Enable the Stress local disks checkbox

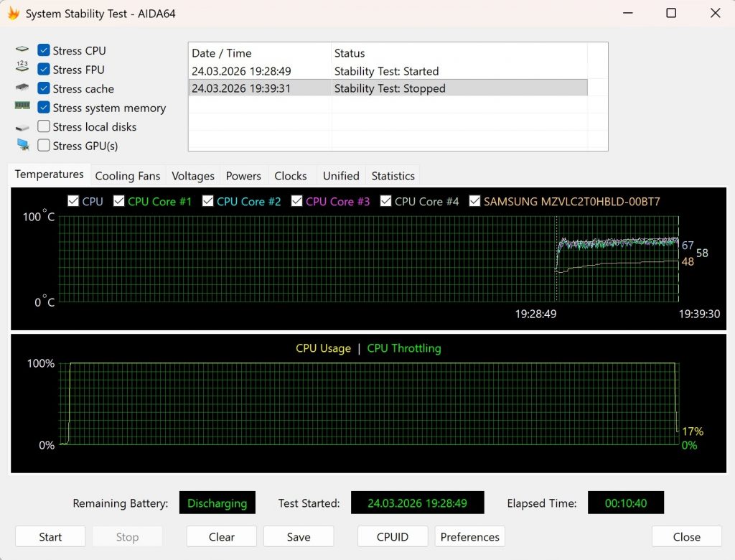point(44,126)
